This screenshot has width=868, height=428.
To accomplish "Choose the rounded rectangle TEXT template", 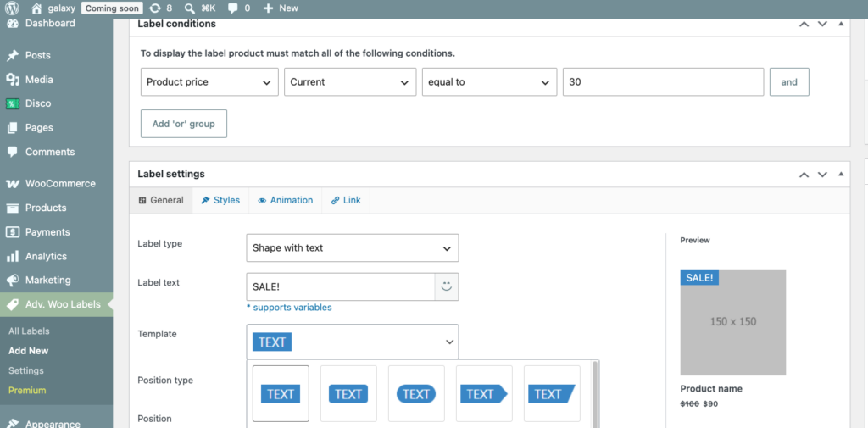I will pos(348,393).
